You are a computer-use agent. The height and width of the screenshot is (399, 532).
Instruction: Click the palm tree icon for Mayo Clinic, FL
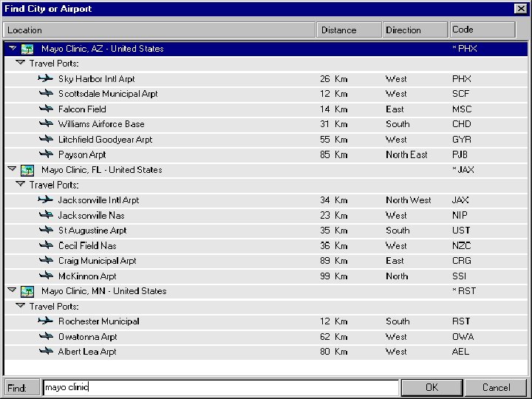(27, 171)
